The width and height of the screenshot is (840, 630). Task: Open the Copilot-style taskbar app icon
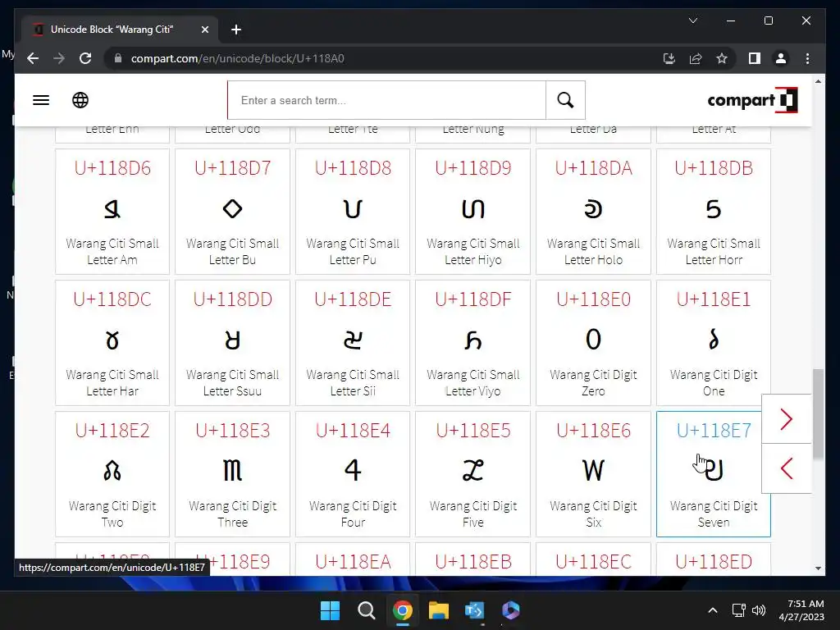(x=510, y=610)
